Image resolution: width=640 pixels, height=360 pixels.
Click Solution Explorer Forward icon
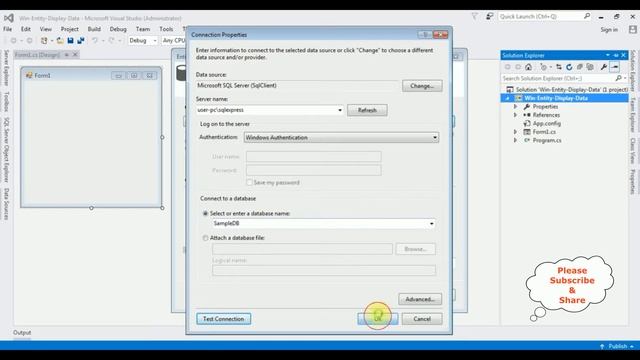518,67
